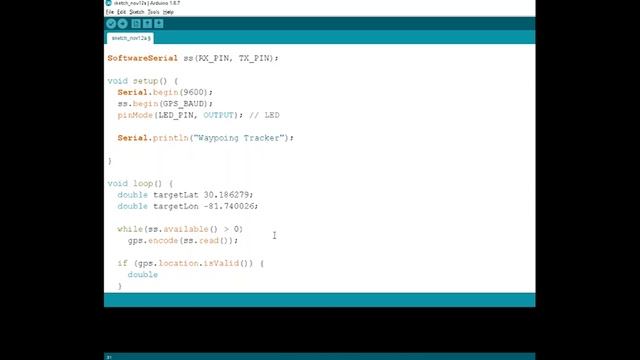Open a sketch with the Open icon
The width and height of the screenshot is (640, 360).
coord(147,24)
